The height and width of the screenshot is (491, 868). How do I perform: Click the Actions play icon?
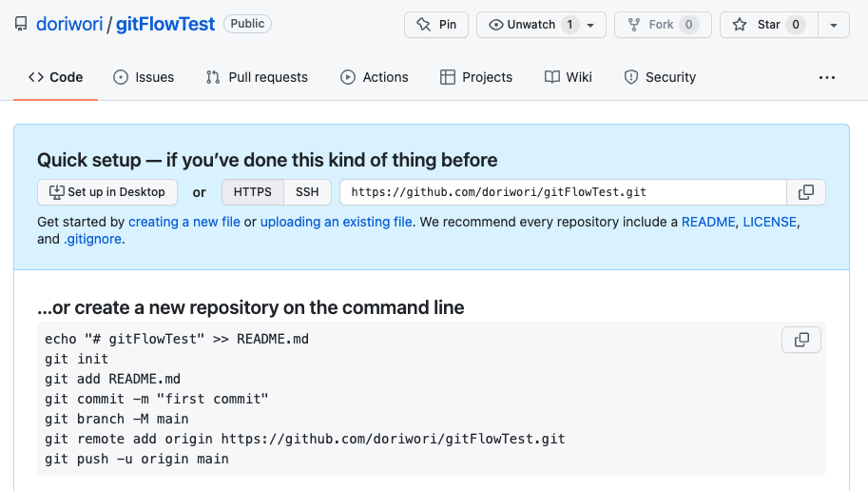(x=348, y=77)
